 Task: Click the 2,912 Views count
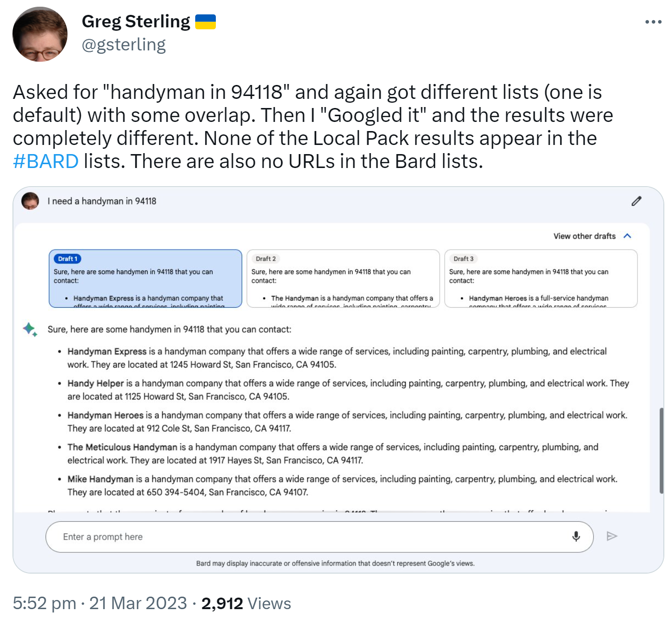click(x=246, y=603)
